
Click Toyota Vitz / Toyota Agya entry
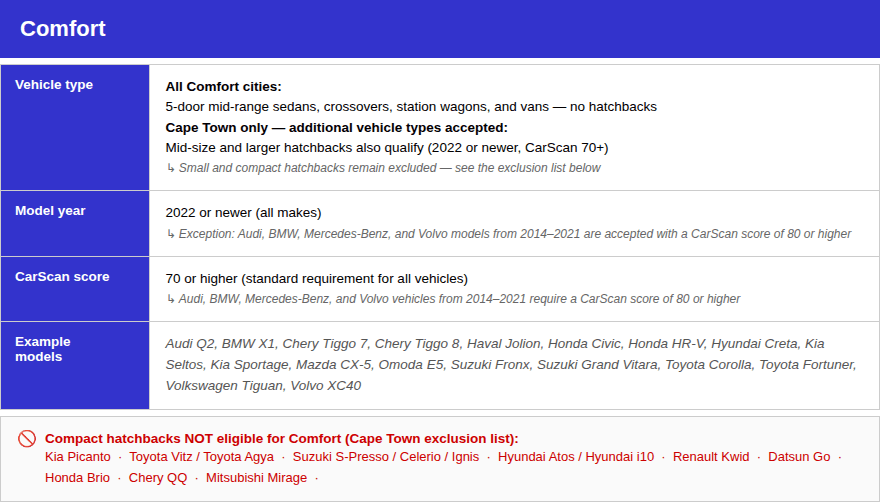pyautogui.click(x=201, y=457)
